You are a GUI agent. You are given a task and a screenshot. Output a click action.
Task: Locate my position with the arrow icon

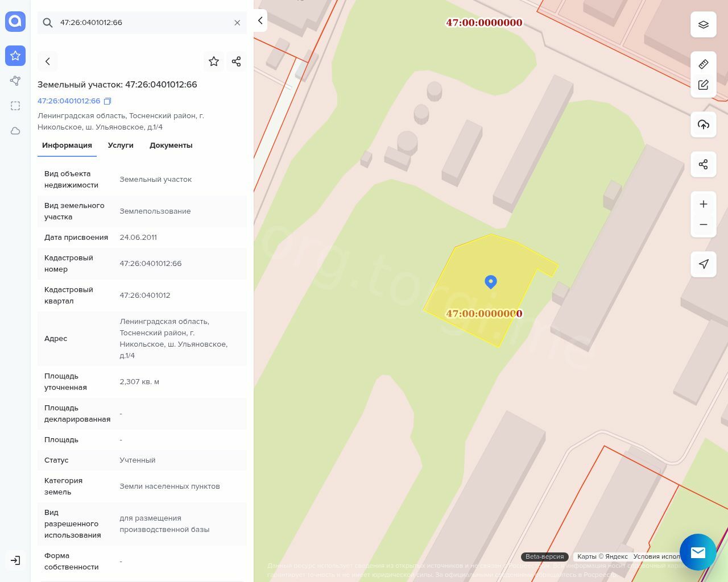pos(704,264)
